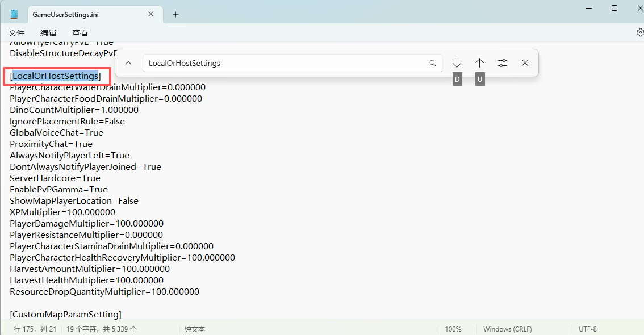Click the 行 175，列 21 position indicator
Viewport: 644px width, 335px height.
(x=35, y=329)
